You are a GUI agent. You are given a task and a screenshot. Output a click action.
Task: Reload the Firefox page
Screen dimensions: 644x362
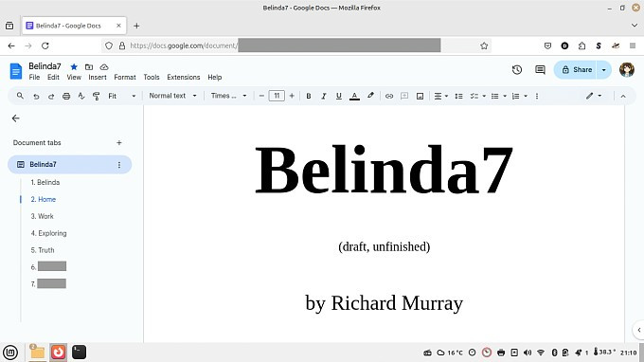click(x=45, y=45)
